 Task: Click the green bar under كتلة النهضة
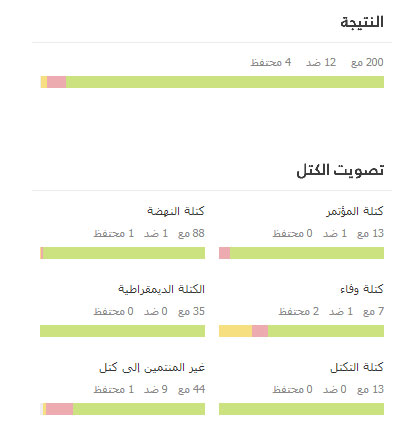(x=124, y=253)
